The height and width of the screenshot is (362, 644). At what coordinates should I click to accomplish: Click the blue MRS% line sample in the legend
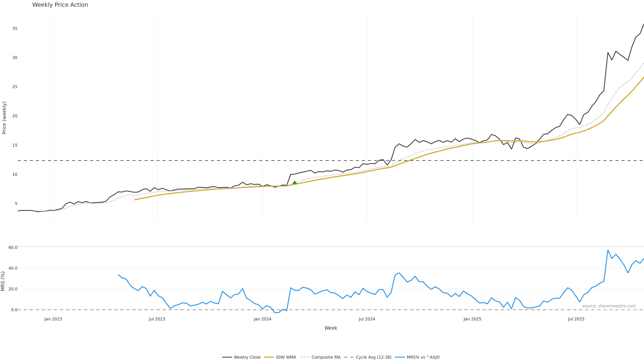click(400, 357)
